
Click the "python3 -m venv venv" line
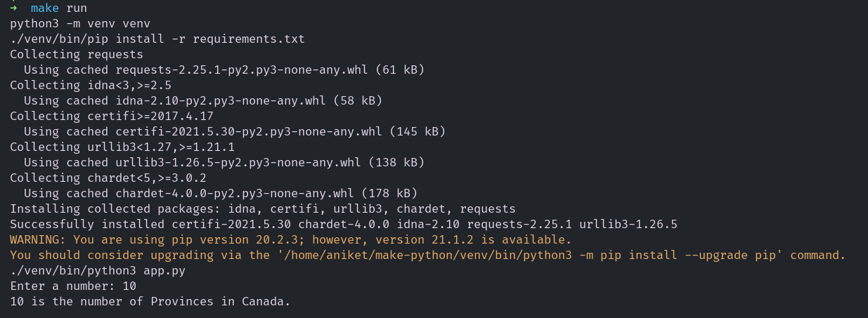(x=79, y=23)
